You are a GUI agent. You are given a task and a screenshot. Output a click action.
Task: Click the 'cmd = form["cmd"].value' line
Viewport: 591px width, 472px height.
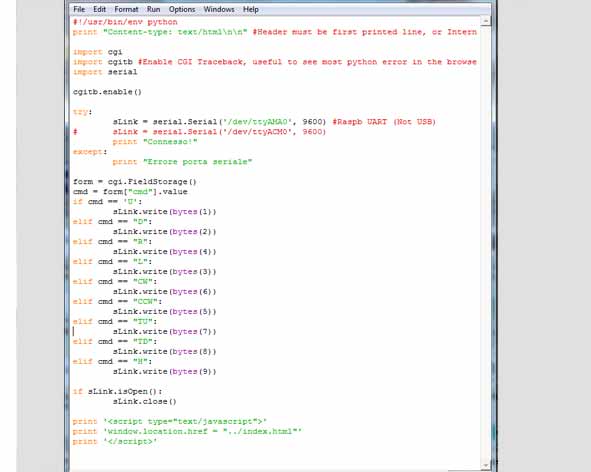(x=130, y=192)
